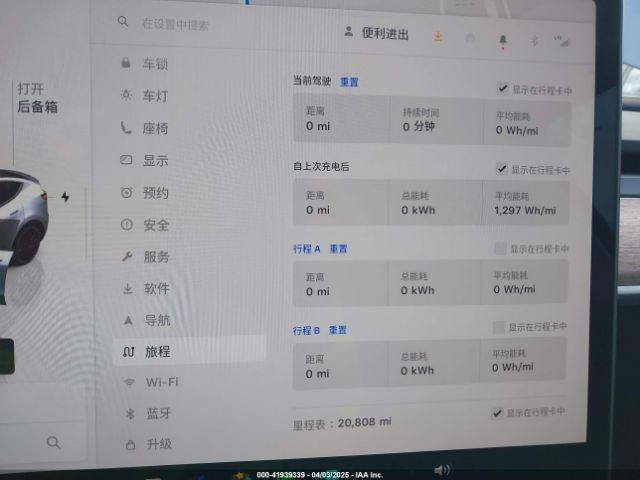This screenshot has height=480, width=640.
Task: Tap the HomeLink garage icon
Action: click(470, 37)
